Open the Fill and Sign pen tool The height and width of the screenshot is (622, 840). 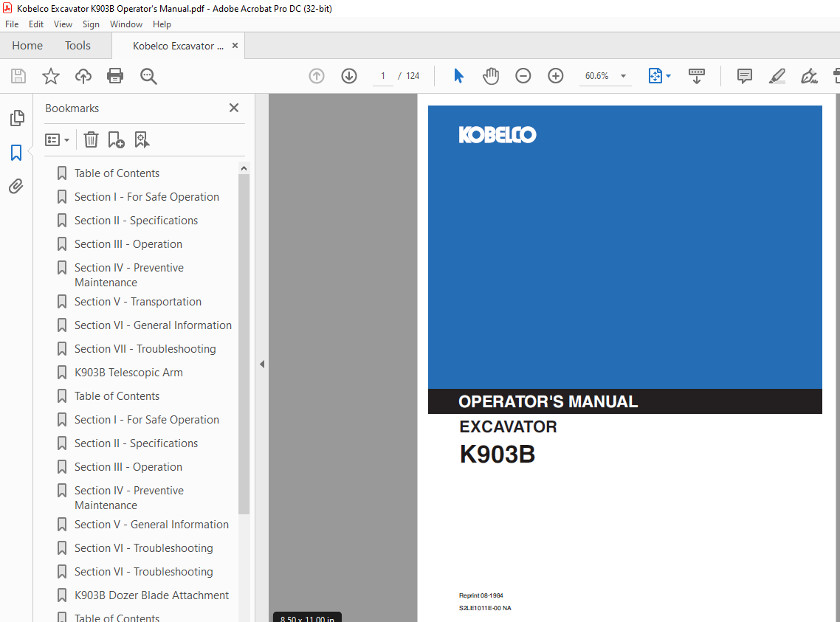click(809, 76)
